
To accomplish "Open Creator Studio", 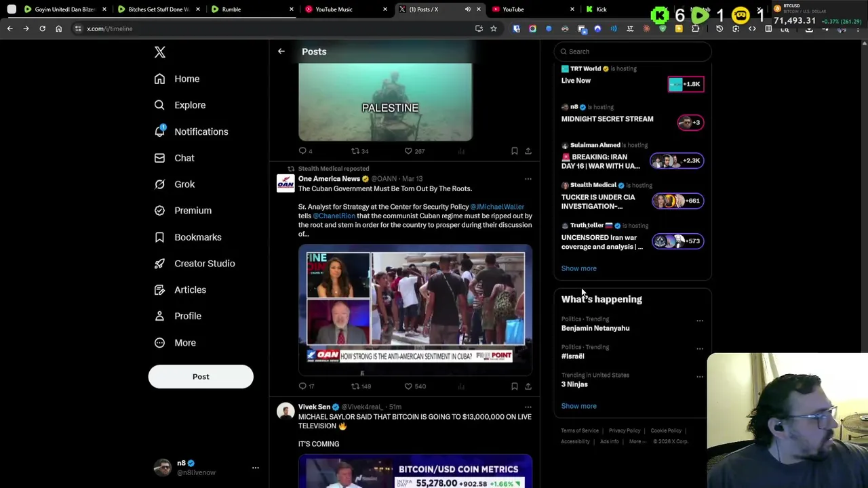I will pos(195,264).
